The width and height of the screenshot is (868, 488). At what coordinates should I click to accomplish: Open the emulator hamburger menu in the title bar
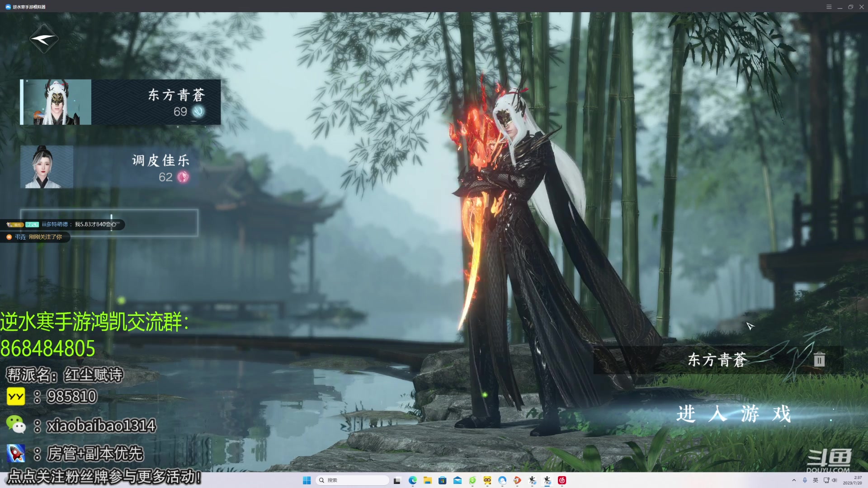click(829, 7)
